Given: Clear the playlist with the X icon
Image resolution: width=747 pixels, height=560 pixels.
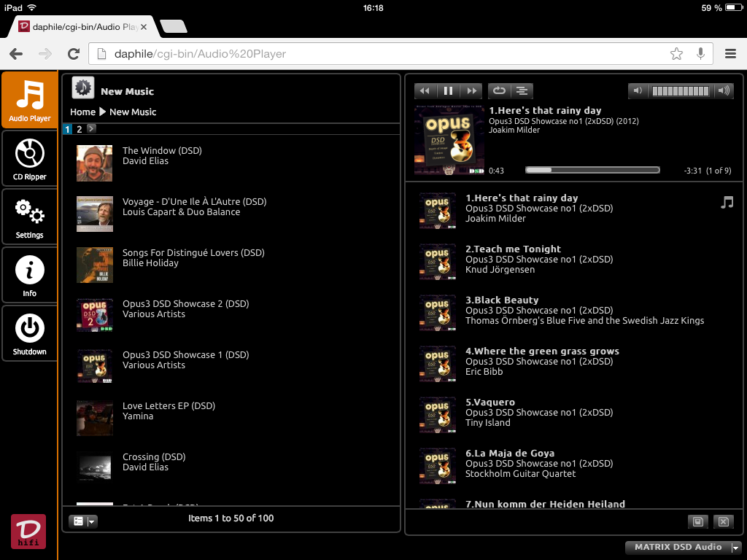Looking at the screenshot, I should pos(722,521).
